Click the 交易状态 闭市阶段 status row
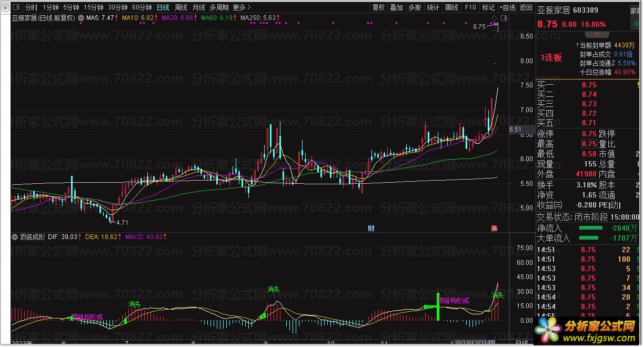The height and width of the screenshot is (347, 644). (x=588, y=217)
